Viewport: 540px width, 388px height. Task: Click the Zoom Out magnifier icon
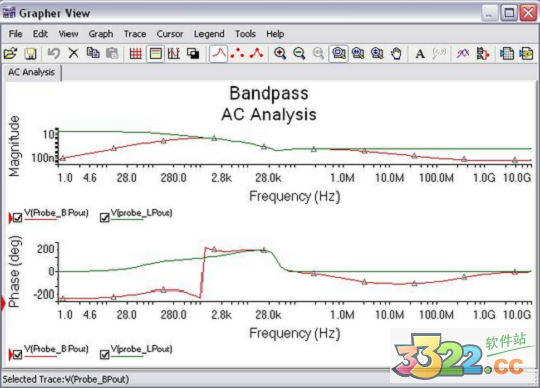pyautogui.click(x=299, y=54)
